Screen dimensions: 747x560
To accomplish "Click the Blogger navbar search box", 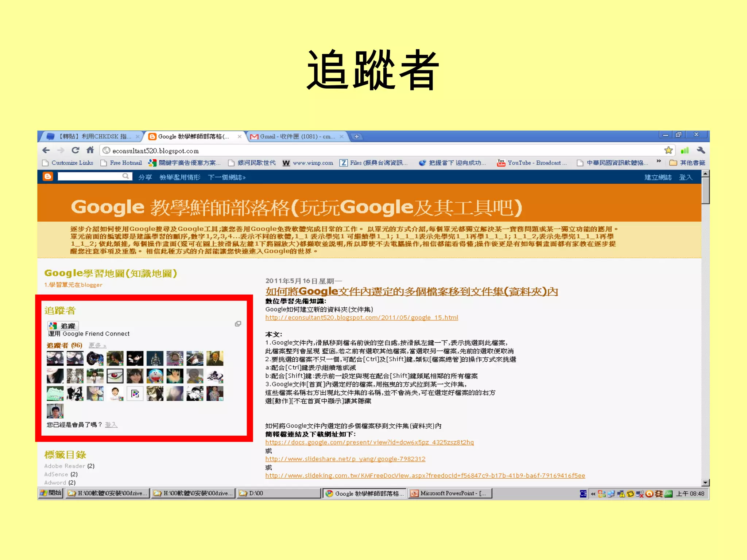I will (90, 176).
